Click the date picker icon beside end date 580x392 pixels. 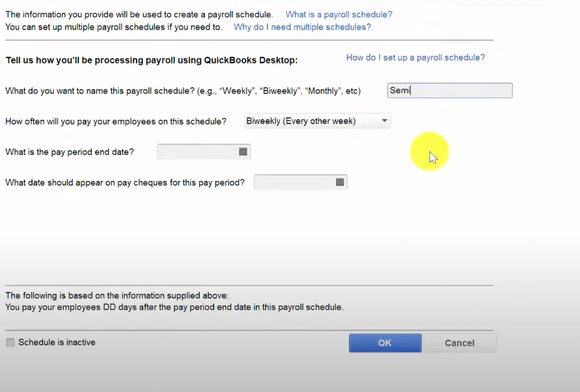(242, 151)
